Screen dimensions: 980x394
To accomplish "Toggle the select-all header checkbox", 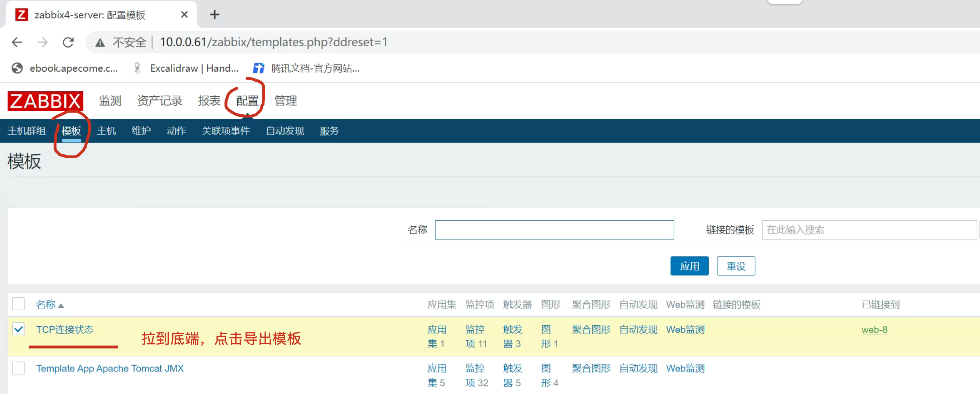I will click(x=19, y=304).
